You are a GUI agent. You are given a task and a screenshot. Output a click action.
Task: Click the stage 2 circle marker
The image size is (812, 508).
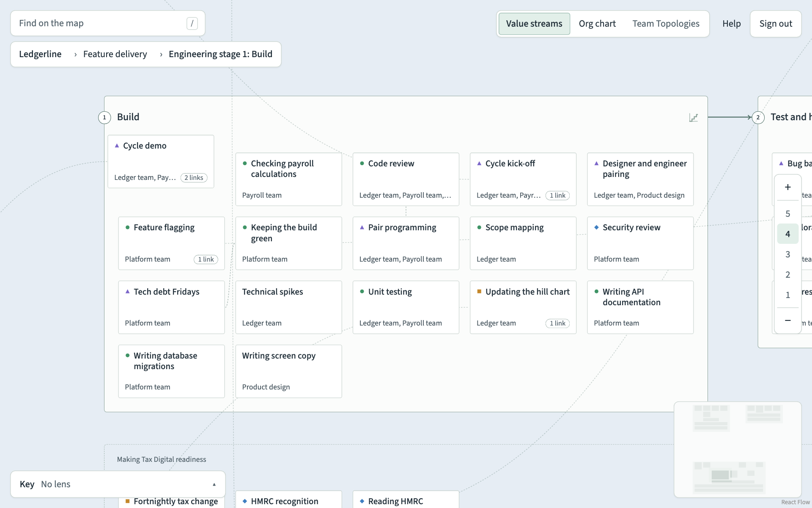pos(758,117)
